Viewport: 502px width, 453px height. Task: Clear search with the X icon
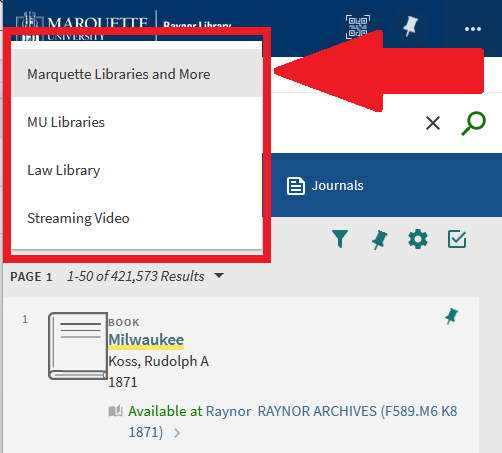point(433,123)
